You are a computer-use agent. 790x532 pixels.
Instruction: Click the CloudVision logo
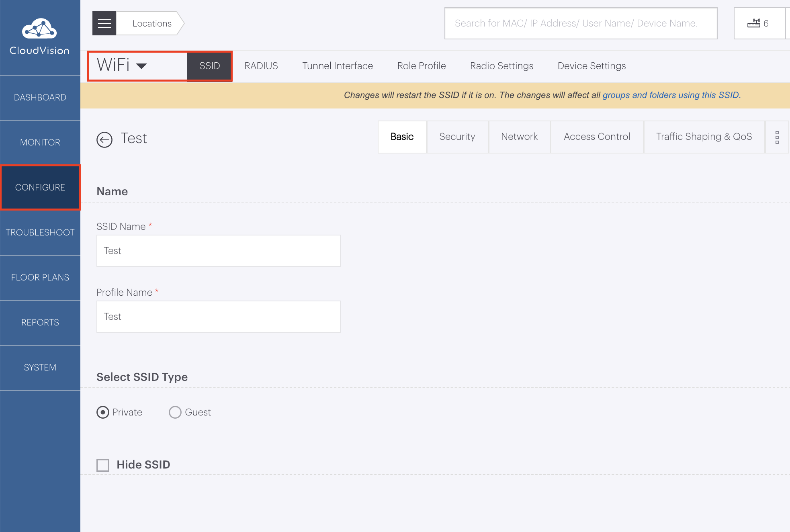[40, 36]
